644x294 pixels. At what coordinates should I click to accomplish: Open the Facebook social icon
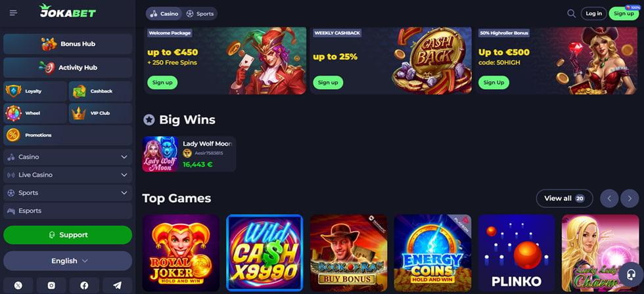(84, 285)
